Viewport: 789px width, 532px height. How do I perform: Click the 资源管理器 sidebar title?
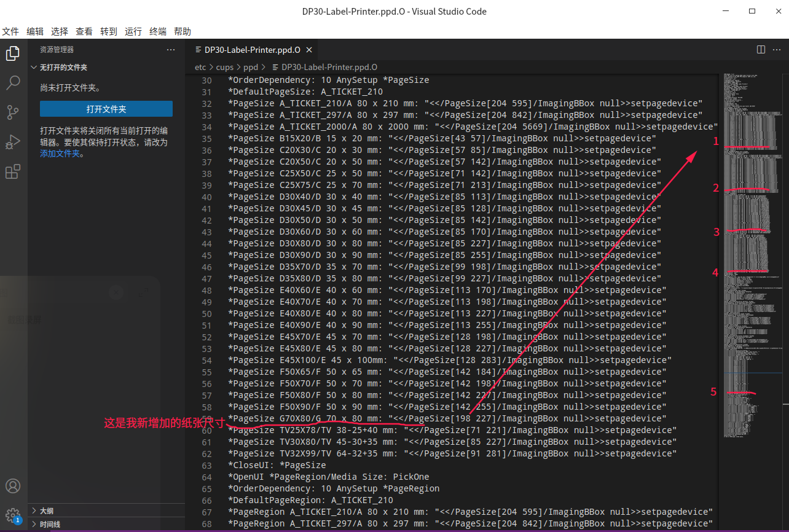point(57,50)
